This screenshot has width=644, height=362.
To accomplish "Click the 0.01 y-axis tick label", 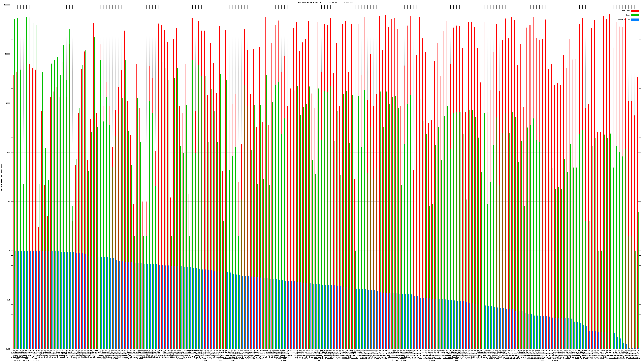I will coord(8,349).
